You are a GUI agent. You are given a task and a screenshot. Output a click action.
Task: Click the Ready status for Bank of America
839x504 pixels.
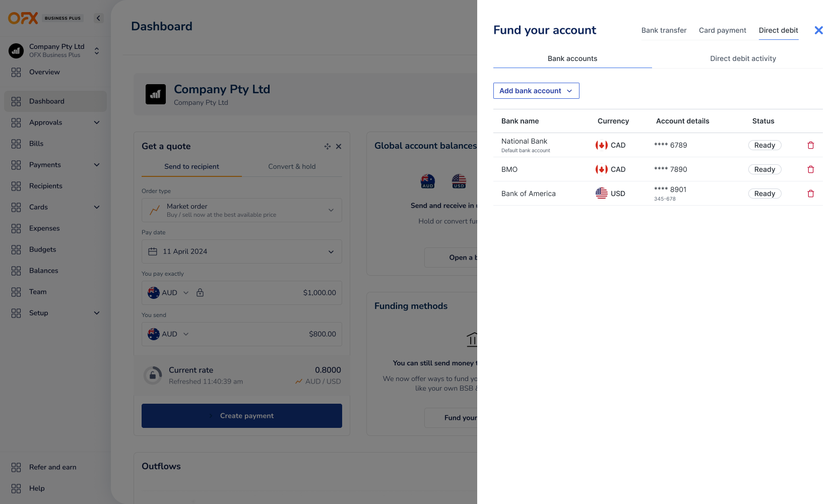764,194
